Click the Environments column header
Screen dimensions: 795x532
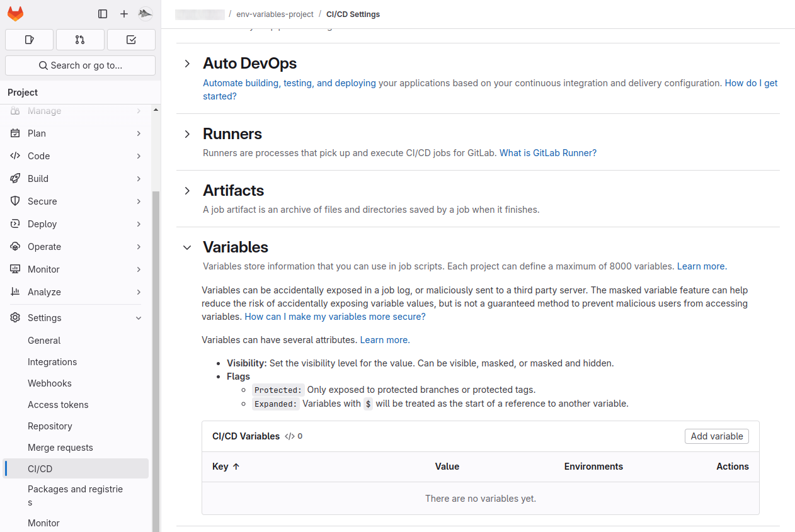(x=593, y=467)
